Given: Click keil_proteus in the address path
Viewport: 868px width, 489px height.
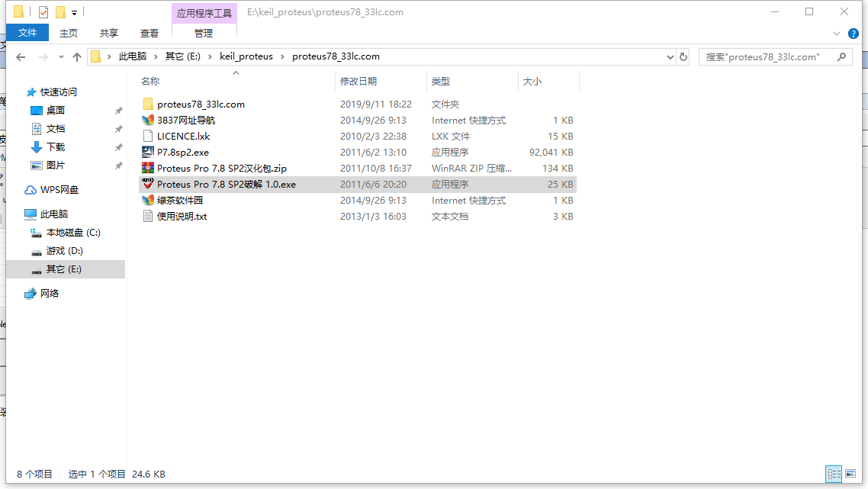Looking at the screenshot, I should [x=246, y=56].
